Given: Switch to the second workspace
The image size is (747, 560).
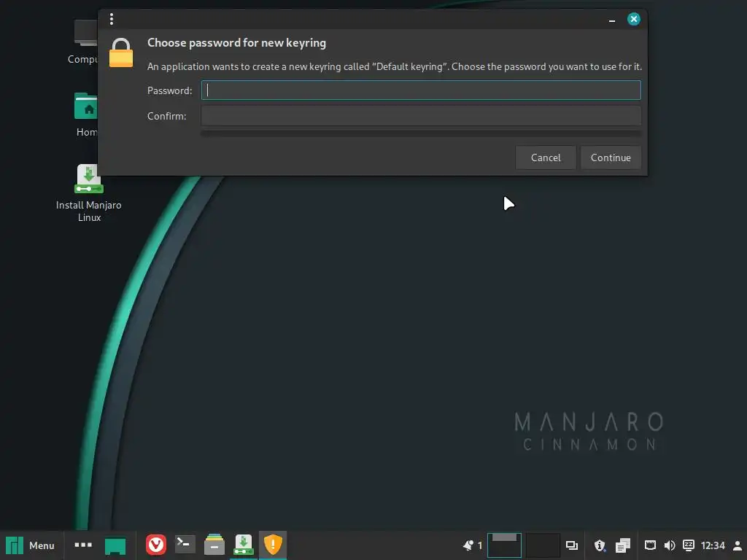Looking at the screenshot, I should 542,545.
